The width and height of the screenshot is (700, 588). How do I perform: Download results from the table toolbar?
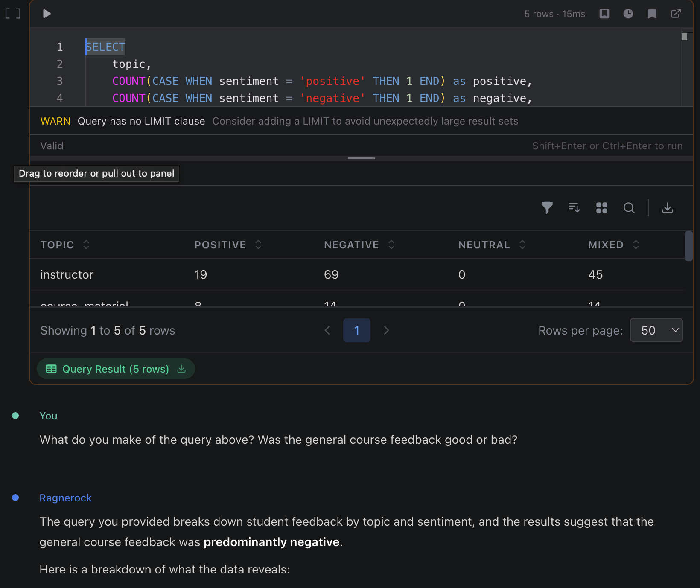tap(668, 208)
